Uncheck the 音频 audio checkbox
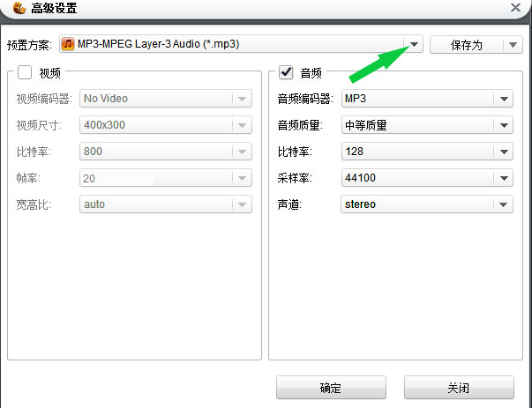532x408 pixels. point(285,72)
